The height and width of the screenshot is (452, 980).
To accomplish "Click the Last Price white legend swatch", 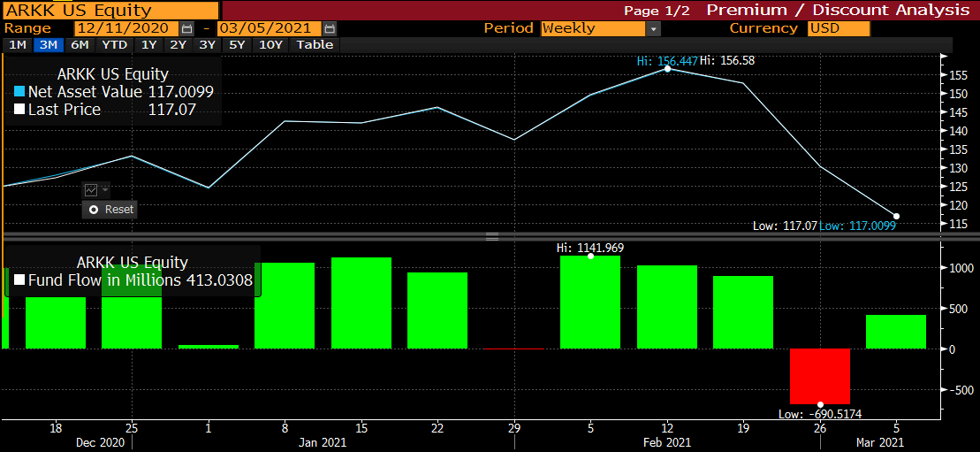I will (x=19, y=111).
